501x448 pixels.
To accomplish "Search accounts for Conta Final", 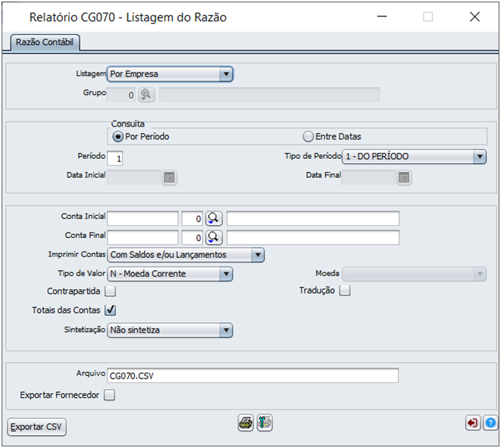I will coord(214,237).
